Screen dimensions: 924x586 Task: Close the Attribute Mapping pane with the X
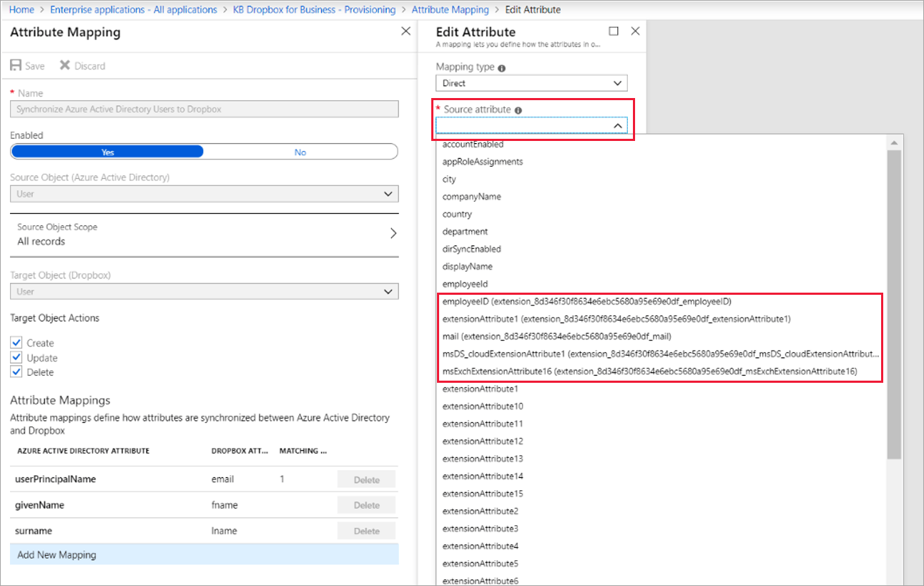tap(406, 31)
